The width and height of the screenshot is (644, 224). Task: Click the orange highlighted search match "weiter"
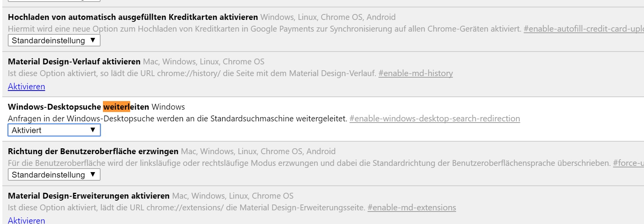click(116, 107)
